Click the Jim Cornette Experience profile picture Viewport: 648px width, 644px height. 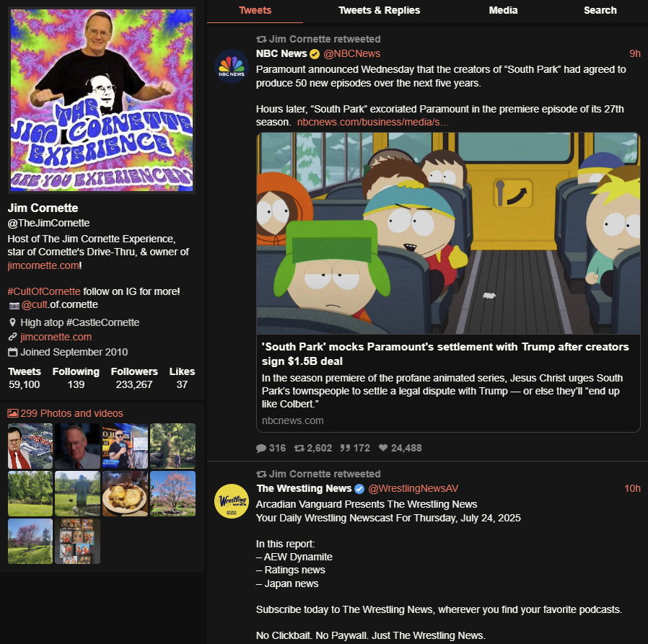[x=102, y=100]
